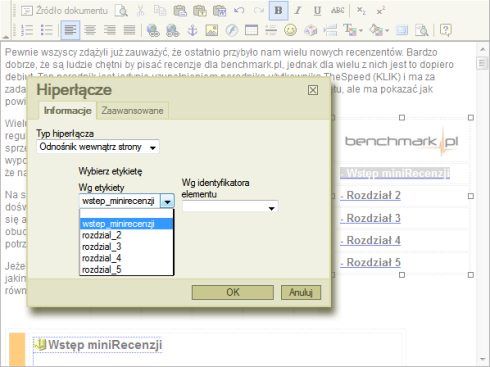Click the remove link icon

coord(173,30)
